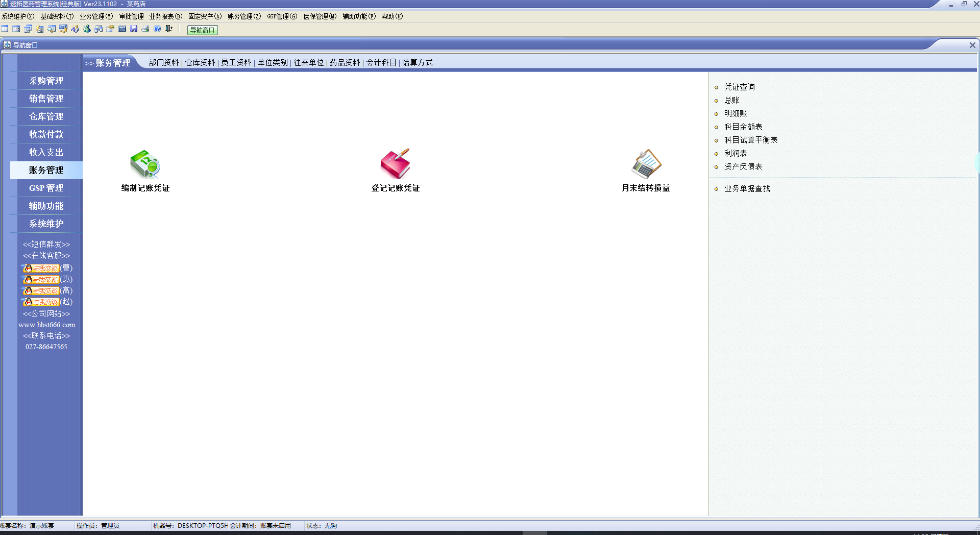Click the calculator toolbar icon
The height and width of the screenshot is (535, 980).
(x=122, y=29)
